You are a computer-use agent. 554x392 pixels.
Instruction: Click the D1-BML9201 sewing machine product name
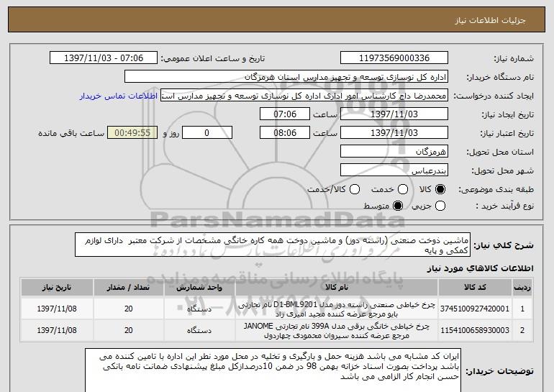(337, 309)
